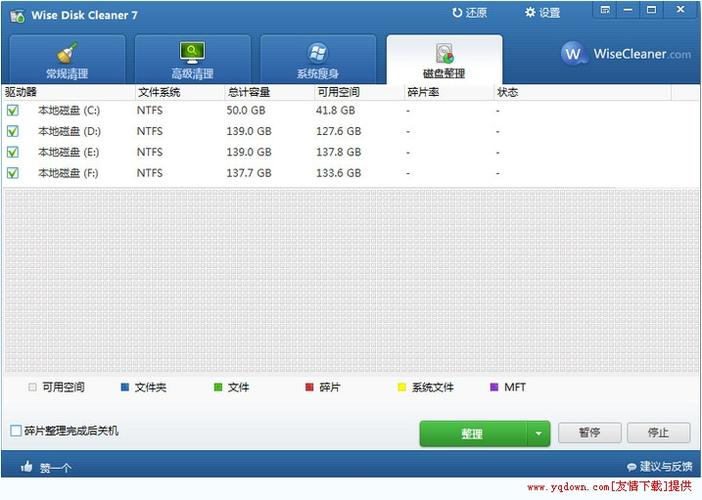The image size is (702, 500).
Task: Click the compact mode icon in title bar
Action: (x=605, y=9)
